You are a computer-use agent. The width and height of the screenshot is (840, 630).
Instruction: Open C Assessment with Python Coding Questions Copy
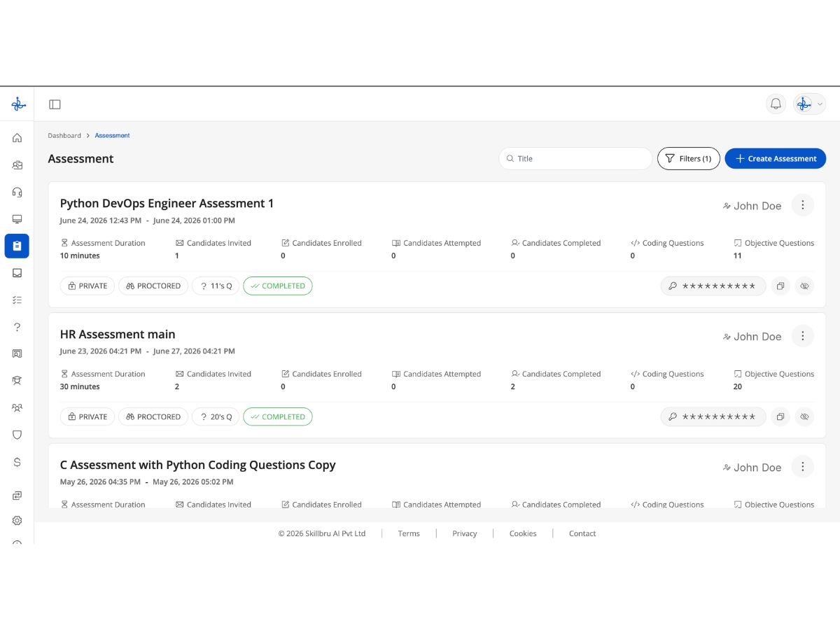(x=198, y=465)
